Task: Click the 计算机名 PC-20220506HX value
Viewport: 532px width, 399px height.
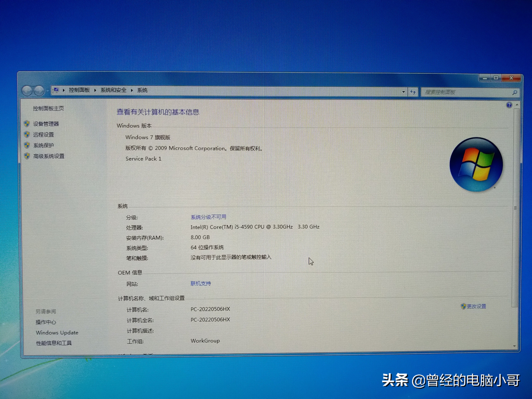Action: pyautogui.click(x=210, y=309)
